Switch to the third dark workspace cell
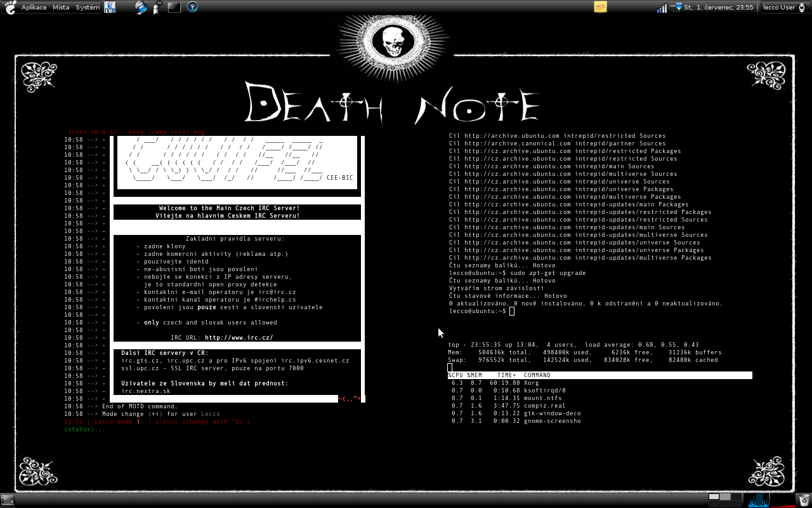Image resolution: width=812 pixels, height=508 pixels. click(736, 497)
